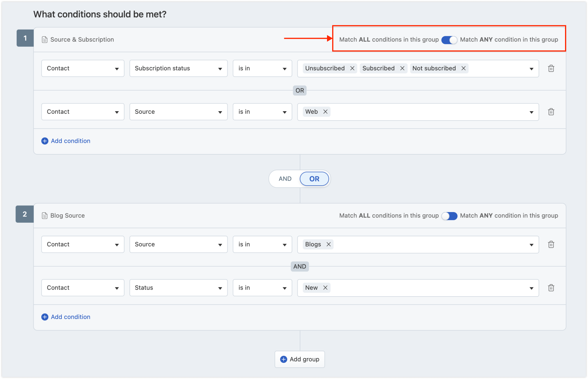Select the OR operator between groups

pyautogui.click(x=314, y=179)
